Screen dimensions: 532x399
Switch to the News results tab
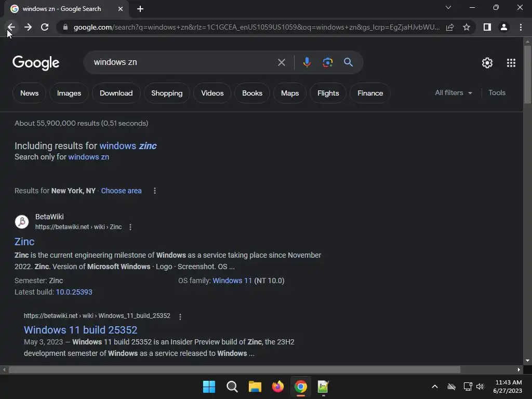click(29, 93)
